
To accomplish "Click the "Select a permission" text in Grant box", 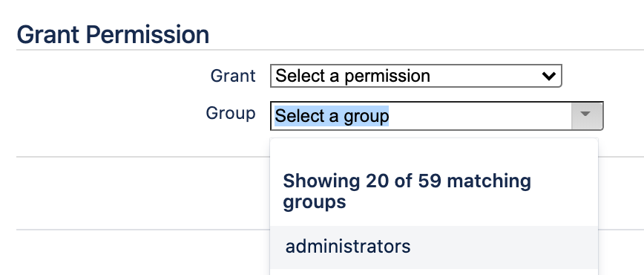I will click(x=352, y=76).
